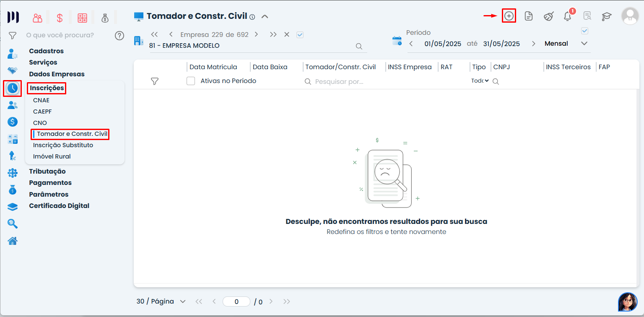The width and height of the screenshot is (644, 317).
Task: Open the graduation cap training icon
Action: pyautogui.click(x=607, y=16)
